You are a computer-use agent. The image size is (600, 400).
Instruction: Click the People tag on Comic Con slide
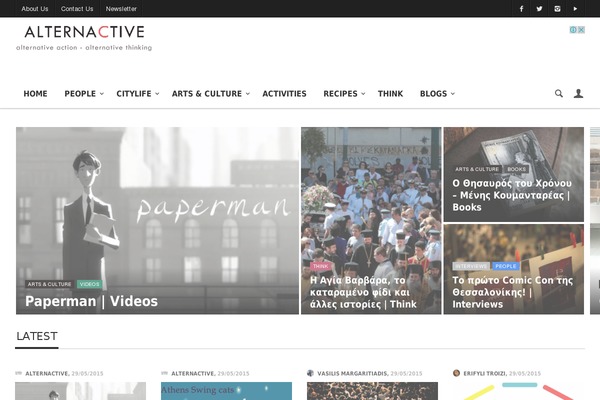506,266
